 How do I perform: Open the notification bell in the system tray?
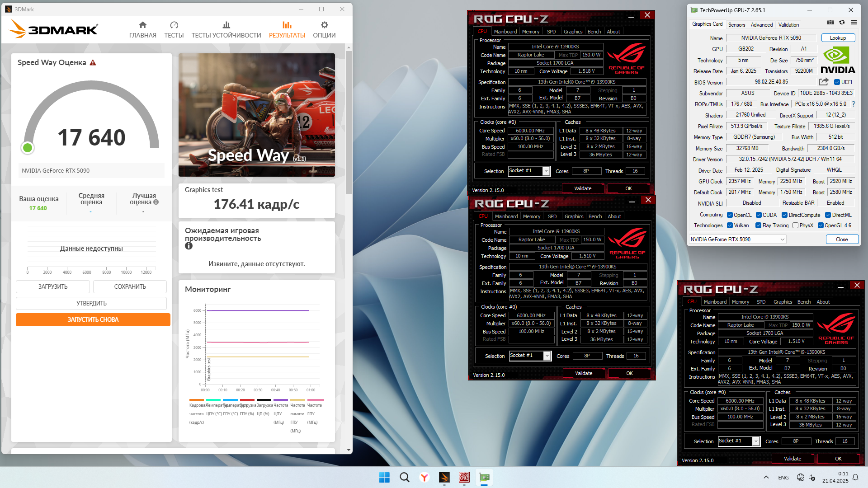(855, 477)
